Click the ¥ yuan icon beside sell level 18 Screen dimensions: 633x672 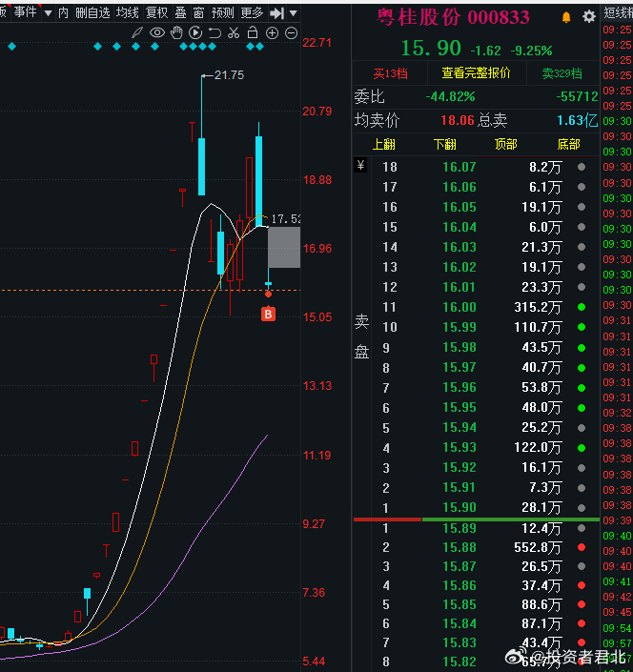coord(360,165)
